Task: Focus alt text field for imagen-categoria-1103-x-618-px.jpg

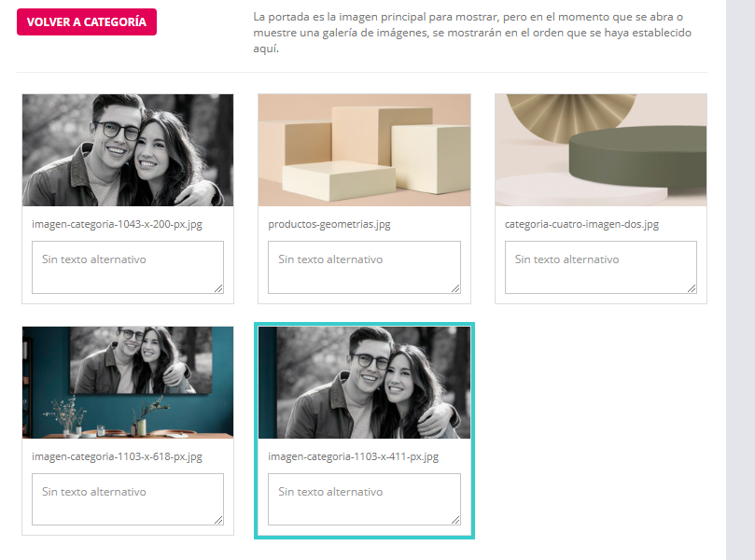Action: (128, 498)
